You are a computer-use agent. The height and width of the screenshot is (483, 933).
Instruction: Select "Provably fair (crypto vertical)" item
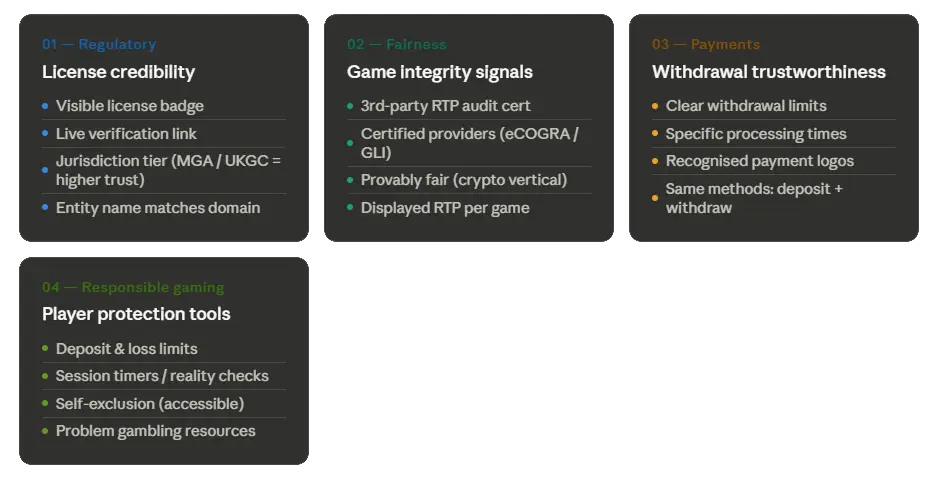coord(463,180)
